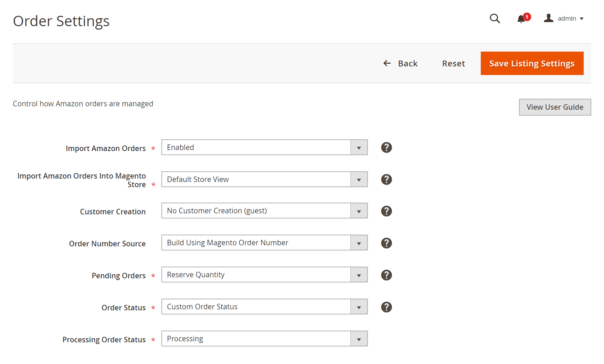Click Save Listing Settings
The height and width of the screenshot is (364, 604).
532,63
